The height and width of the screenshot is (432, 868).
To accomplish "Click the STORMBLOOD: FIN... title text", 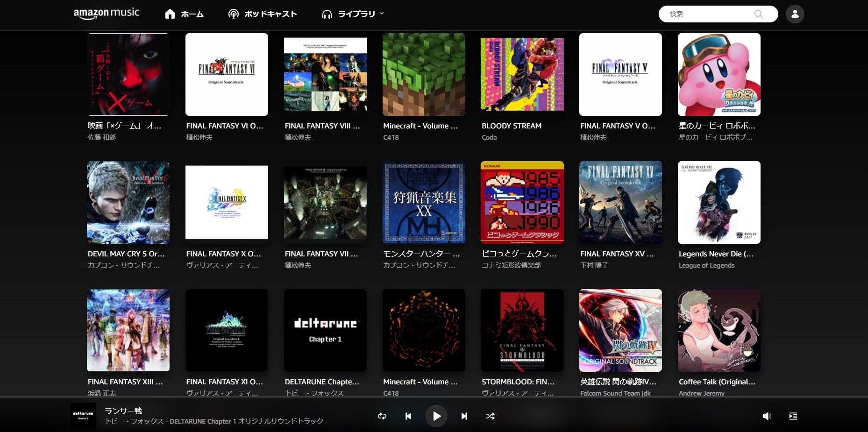I will point(518,382).
